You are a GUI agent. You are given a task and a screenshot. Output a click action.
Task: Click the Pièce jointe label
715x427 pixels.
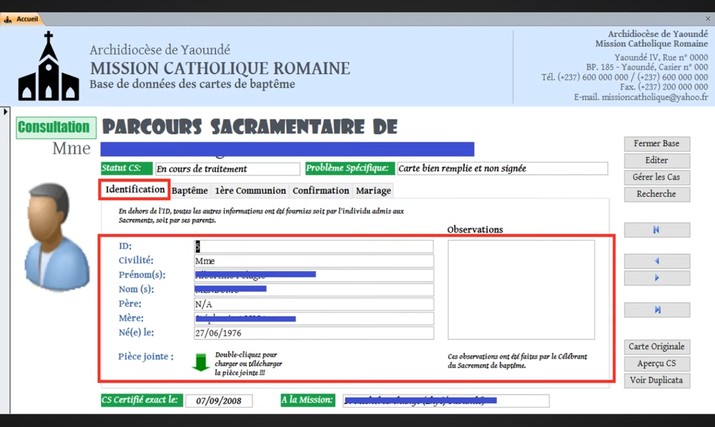pos(146,357)
